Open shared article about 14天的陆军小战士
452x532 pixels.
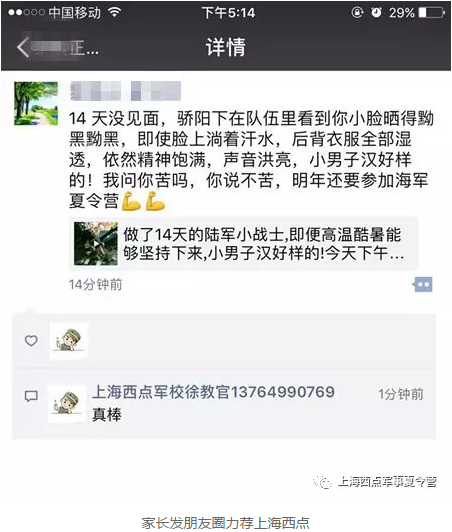pyautogui.click(x=243, y=243)
